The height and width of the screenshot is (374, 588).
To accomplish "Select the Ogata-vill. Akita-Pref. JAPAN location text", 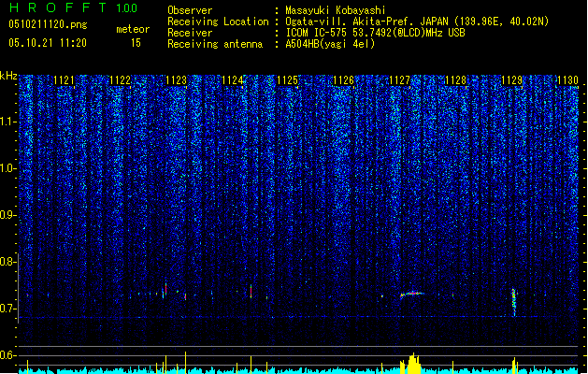I will coord(417,22).
